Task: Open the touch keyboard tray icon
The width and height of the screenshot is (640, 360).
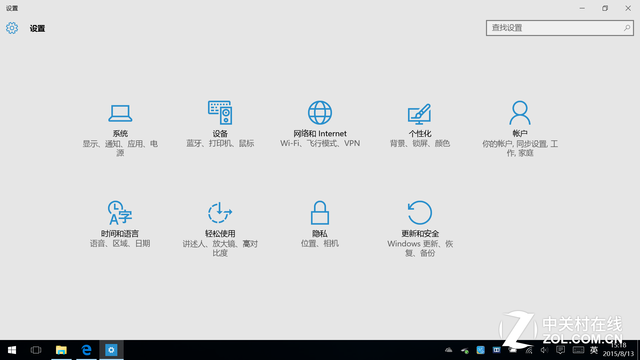Action: [x=578, y=350]
